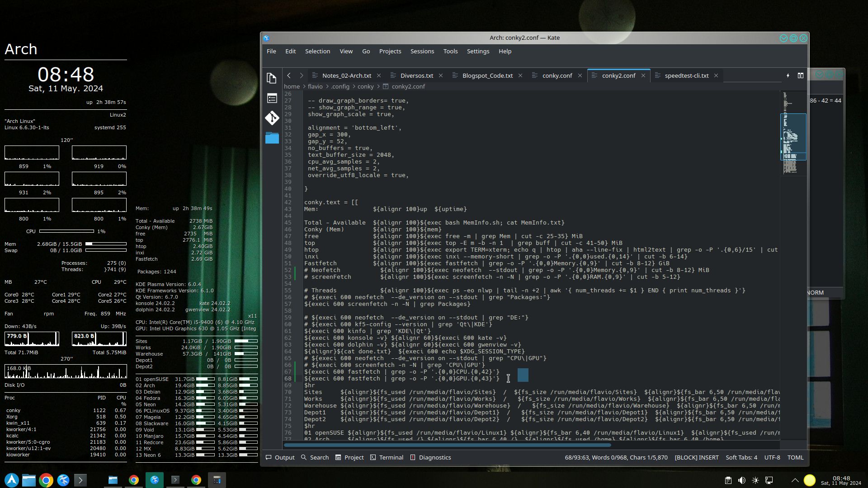Open the Tools menu
Viewport: 868px width, 488px height.
pos(450,52)
